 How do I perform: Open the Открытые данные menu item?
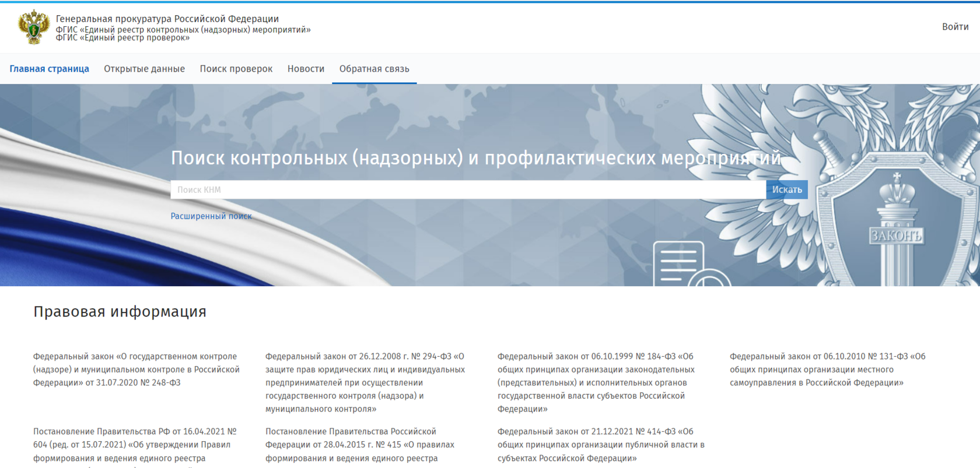pos(144,69)
